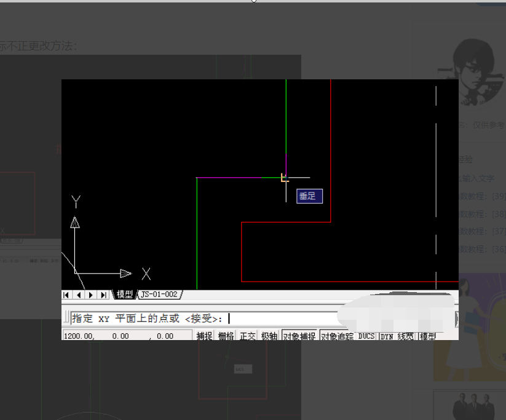Click the UCS icon Y axis arrow
This screenshot has width=506, height=420.
point(75,222)
